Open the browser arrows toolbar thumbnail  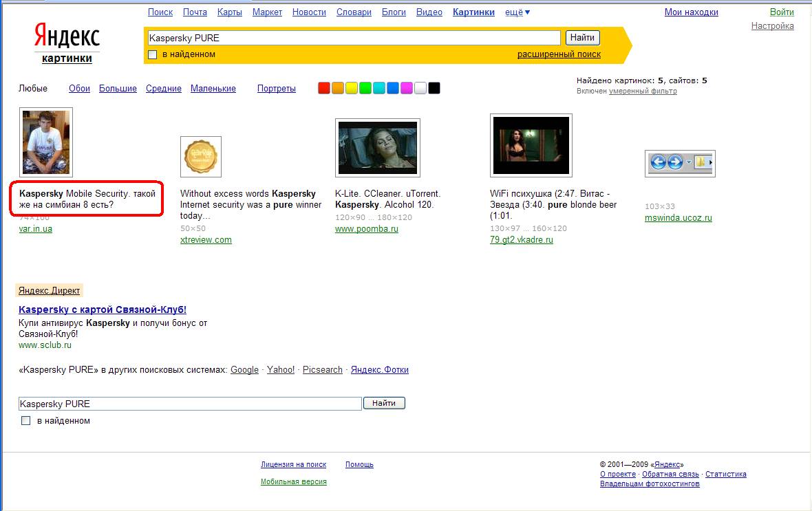680,164
